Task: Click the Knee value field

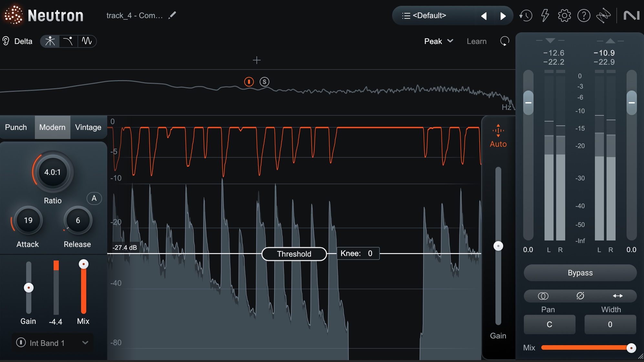Action: (x=358, y=253)
